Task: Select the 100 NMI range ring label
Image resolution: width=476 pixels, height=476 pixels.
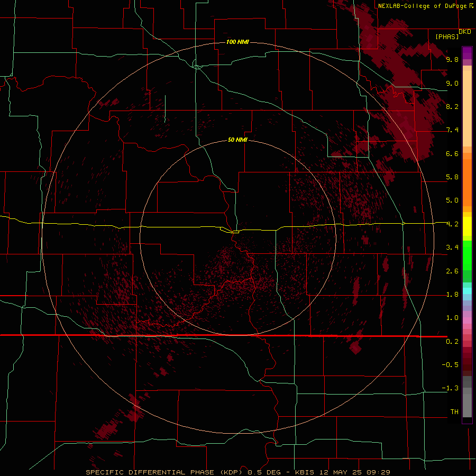Action: (237, 42)
